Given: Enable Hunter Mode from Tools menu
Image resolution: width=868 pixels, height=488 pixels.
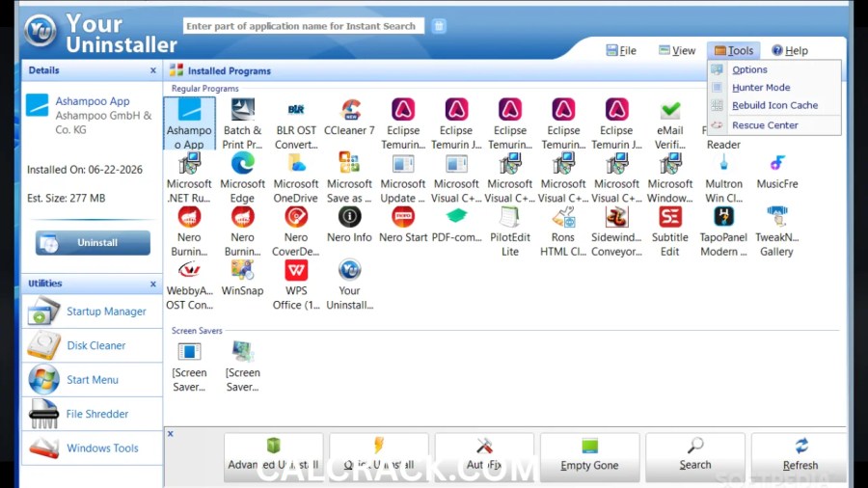Looking at the screenshot, I should tap(773, 88).
